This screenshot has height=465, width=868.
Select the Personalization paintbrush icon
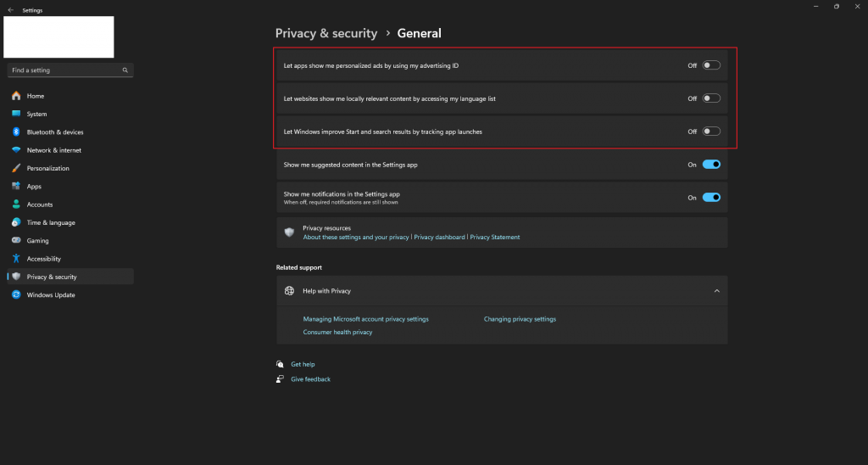click(x=16, y=168)
